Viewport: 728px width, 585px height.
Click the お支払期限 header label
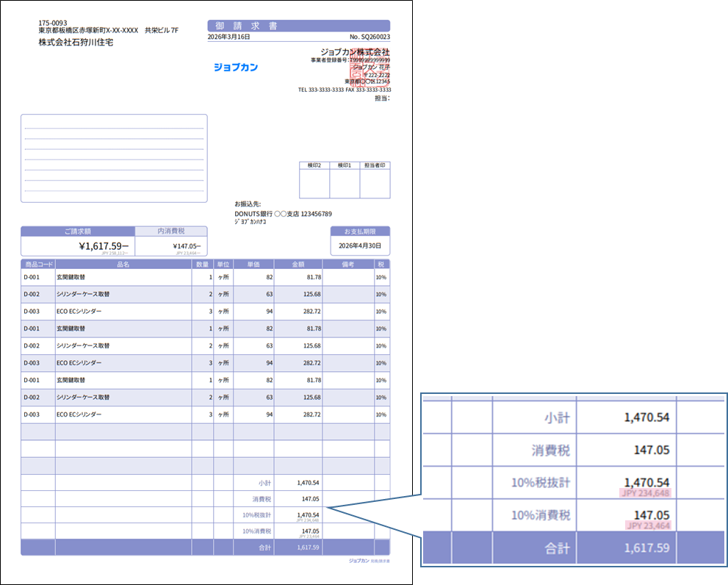point(360,231)
